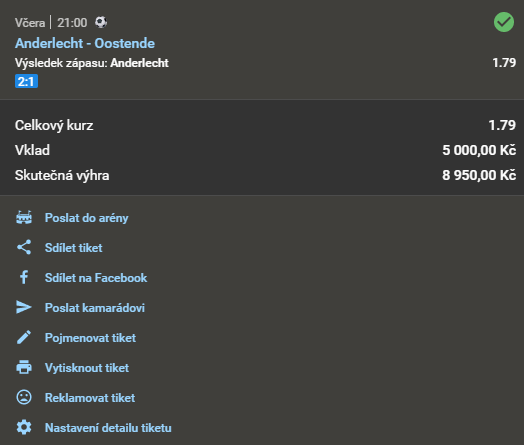Open Reklamovat tiket
The width and height of the screenshot is (524, 445).
pos(90,398)
